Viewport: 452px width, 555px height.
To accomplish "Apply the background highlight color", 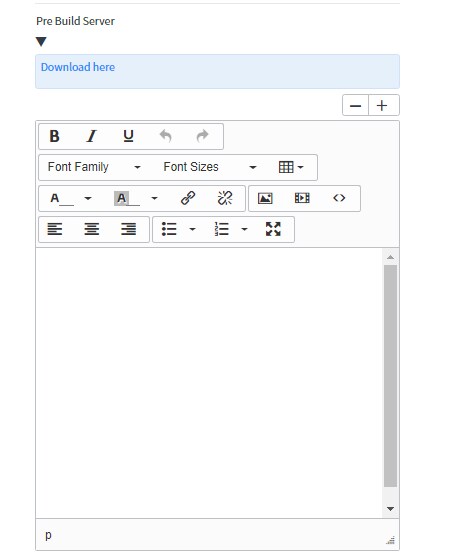I will click(125, 199).
